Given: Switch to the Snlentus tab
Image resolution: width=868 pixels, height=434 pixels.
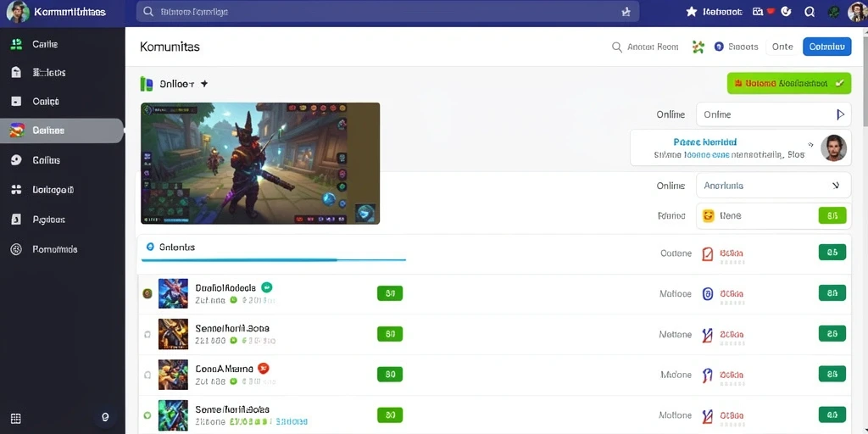Looking at the screenshot, I should [x=176, y=248].
